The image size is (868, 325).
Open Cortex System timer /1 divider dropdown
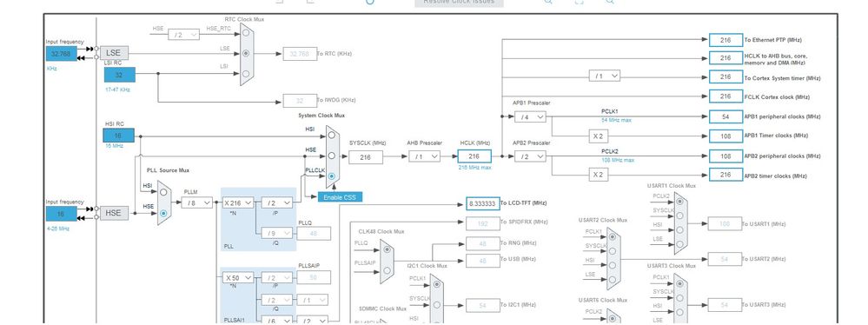(x=605, y=76)
